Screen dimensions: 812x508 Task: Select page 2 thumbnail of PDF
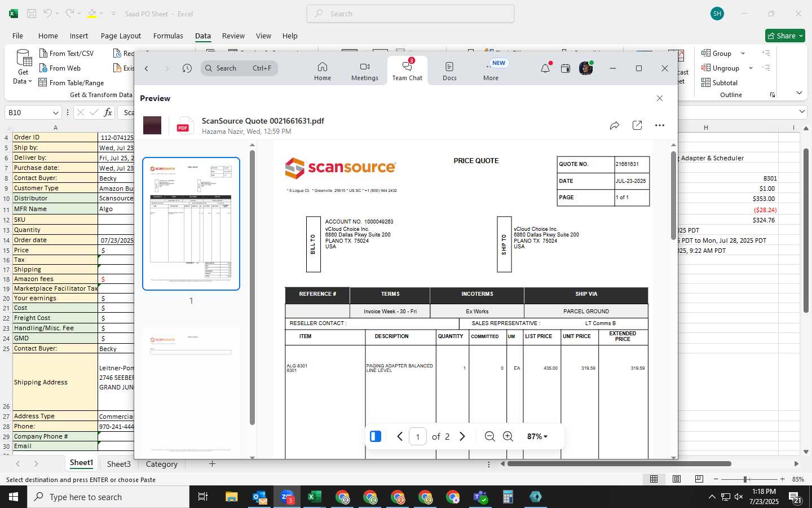pos(191,392)
